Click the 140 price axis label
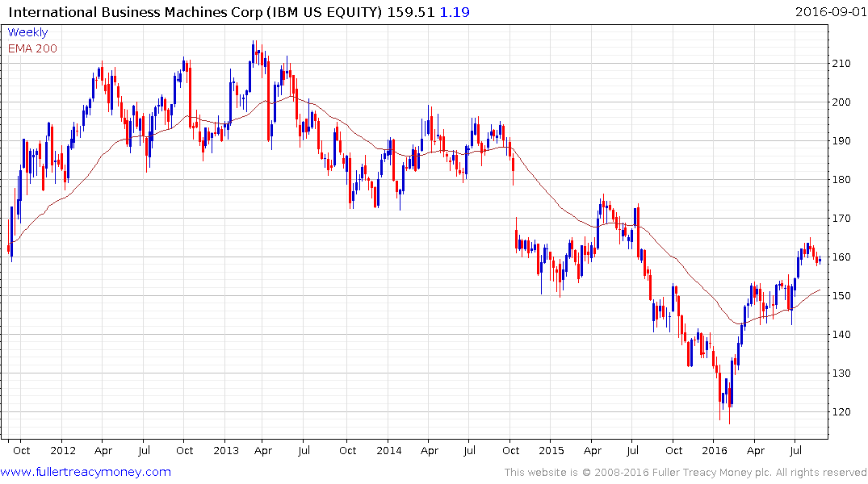868x484 pixels. pos(841,334)
